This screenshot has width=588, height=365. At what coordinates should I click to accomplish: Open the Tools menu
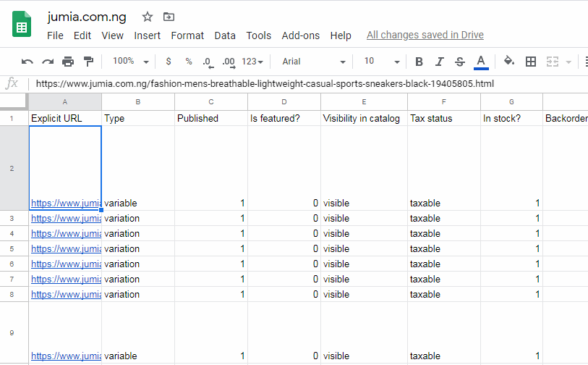click(x=258, y=35)
